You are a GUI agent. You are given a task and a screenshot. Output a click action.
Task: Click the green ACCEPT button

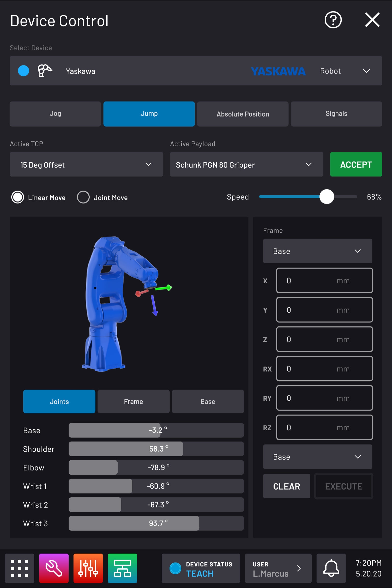pyautogui.click(x=356, y=164)
